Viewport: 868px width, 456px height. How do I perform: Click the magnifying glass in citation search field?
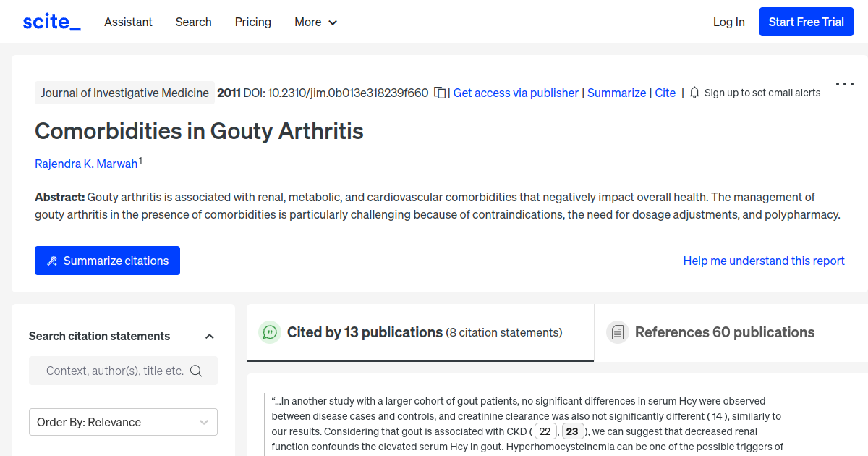(196, 370)
